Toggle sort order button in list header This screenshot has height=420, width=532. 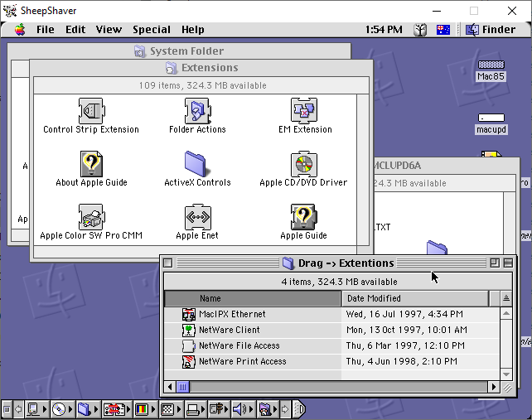coord(505,298)
